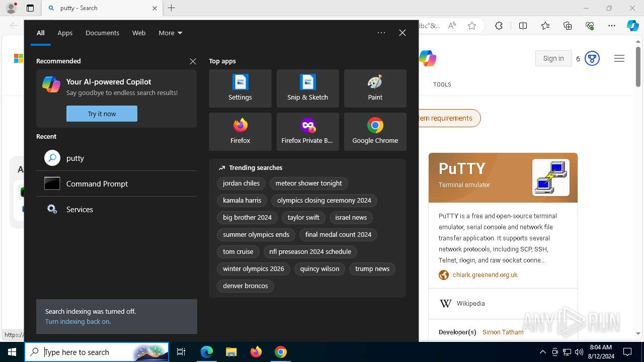Select denver broncos trending chip
Screen dimensions: 644x362
(246, 286)
